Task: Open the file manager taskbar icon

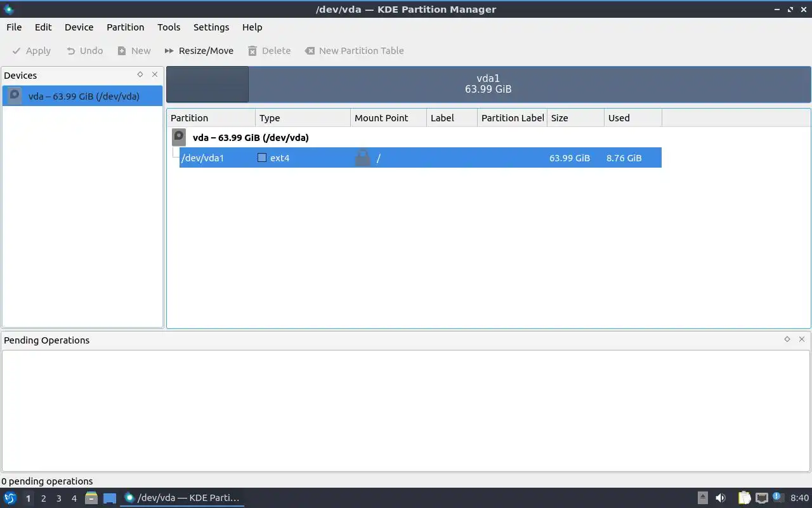Action: click(x=91, y=498)
